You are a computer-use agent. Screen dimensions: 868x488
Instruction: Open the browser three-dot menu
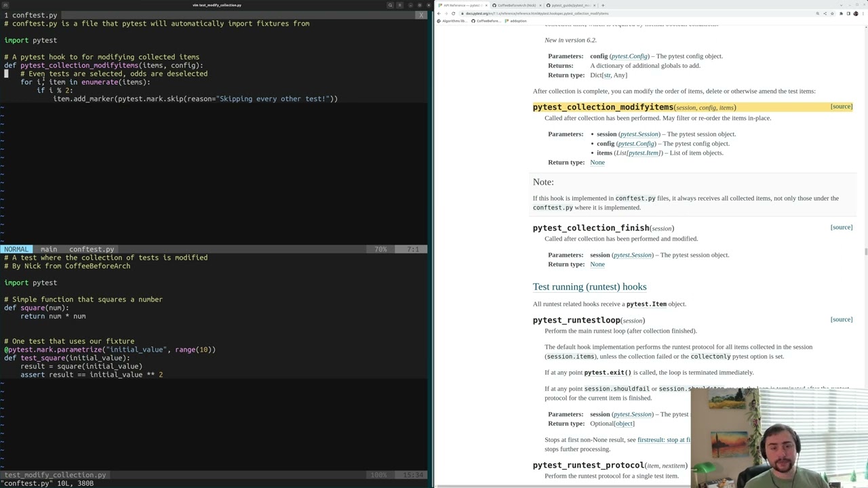tap(863, 14)
